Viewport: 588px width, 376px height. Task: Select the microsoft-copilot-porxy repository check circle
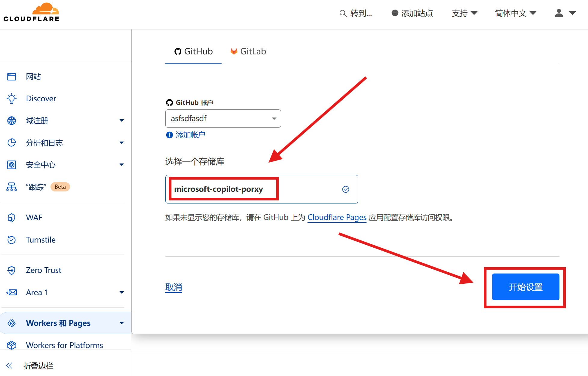346,189
